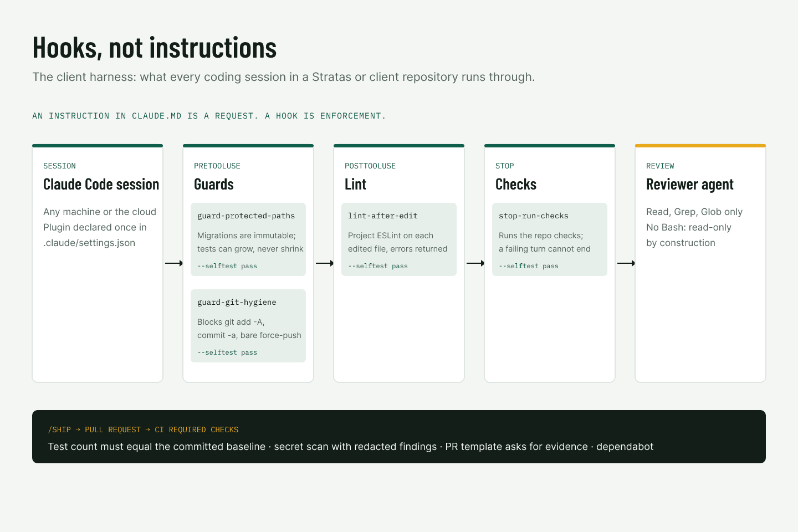
Task: Click the 'REVIEW' label
Action: coord(660,166)
